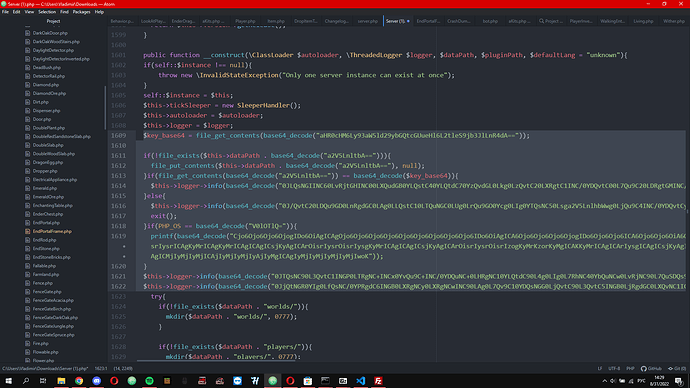Click line number 1609 in the gutter
This screenshot has width=690, height=388.
click(118, 135)
